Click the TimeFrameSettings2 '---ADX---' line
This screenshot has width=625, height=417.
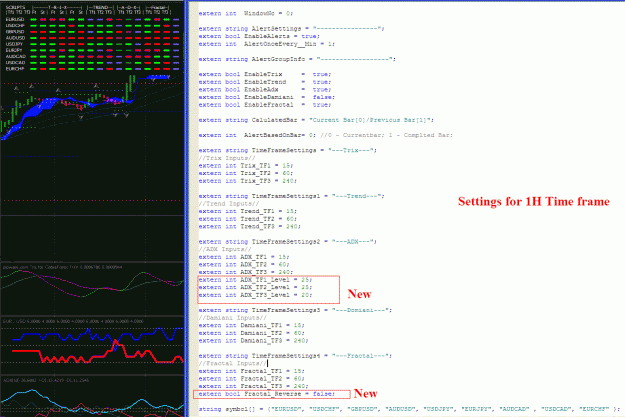(287, 242)
